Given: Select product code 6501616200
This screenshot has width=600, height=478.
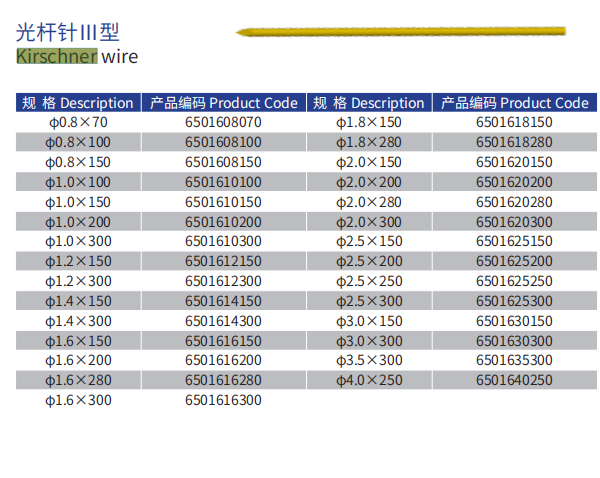Looking at the screenshot, I should [x=223, y=361].
